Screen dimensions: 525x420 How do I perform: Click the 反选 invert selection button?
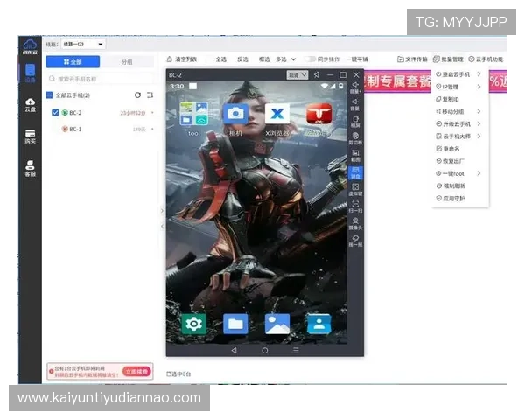point(242,59)
